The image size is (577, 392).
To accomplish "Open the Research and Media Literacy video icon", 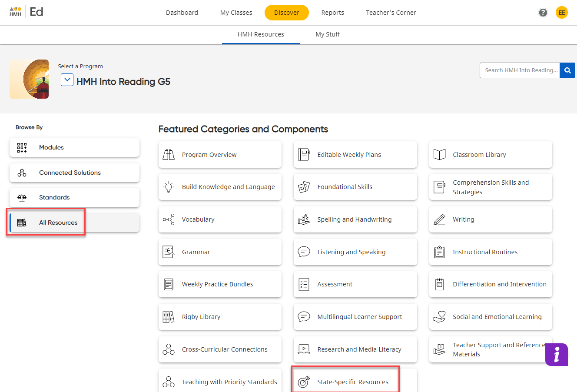I will (304, 349).
